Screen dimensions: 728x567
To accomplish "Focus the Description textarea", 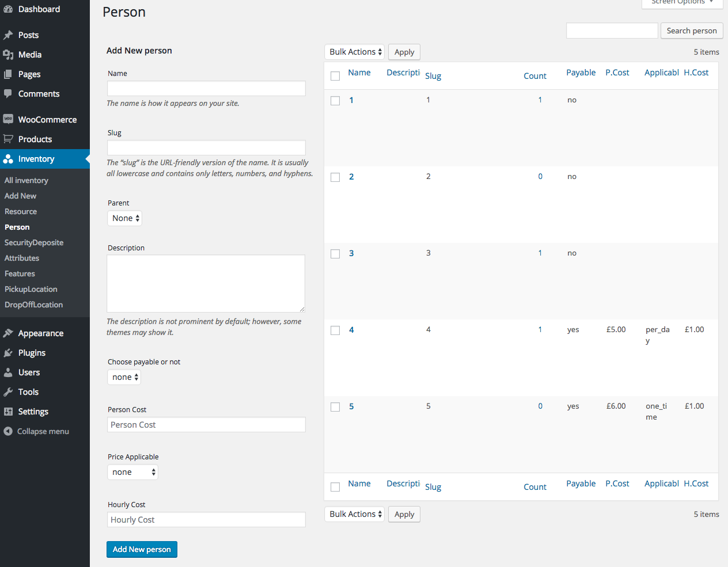I will click(206, 284).
